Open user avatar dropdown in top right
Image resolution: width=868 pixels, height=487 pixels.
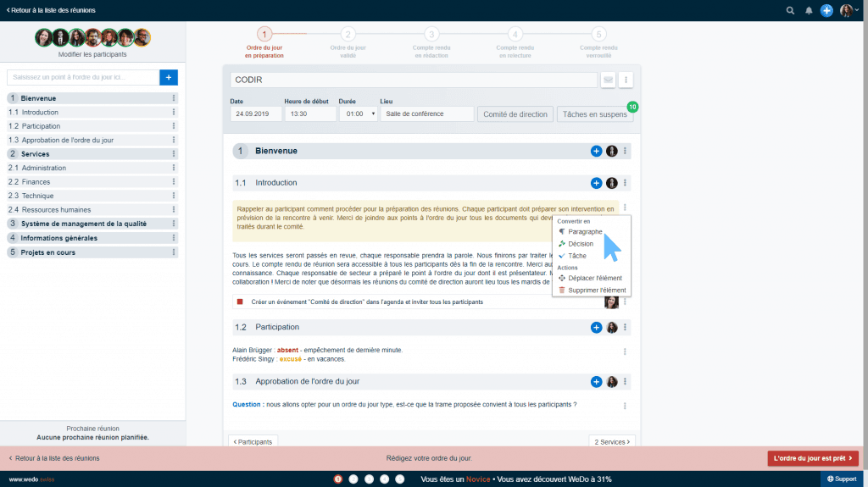tap(849, 10)
